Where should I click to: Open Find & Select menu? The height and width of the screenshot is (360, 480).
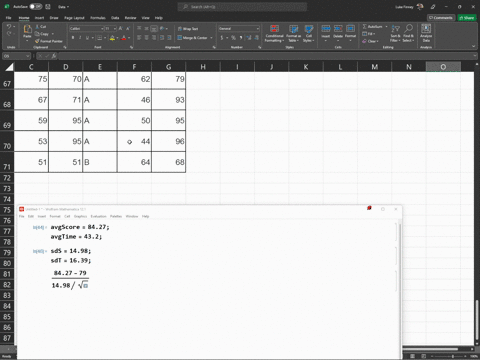click(408, 33)
